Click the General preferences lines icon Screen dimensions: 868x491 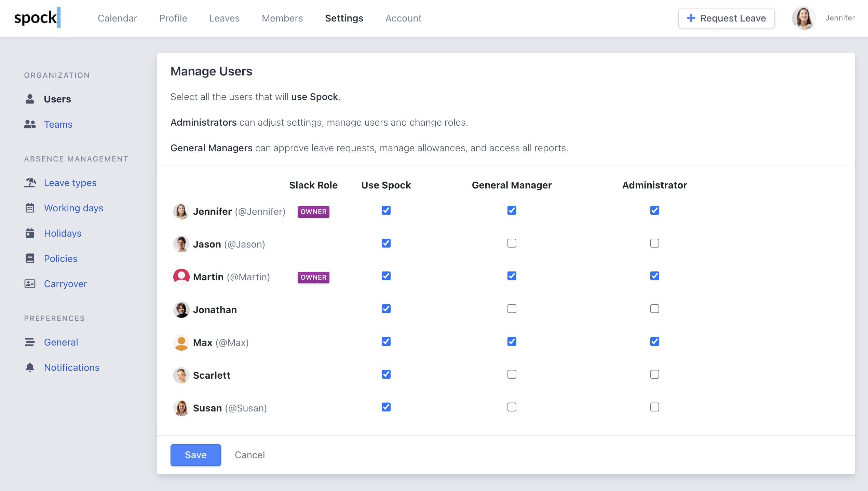coord(30,342)
